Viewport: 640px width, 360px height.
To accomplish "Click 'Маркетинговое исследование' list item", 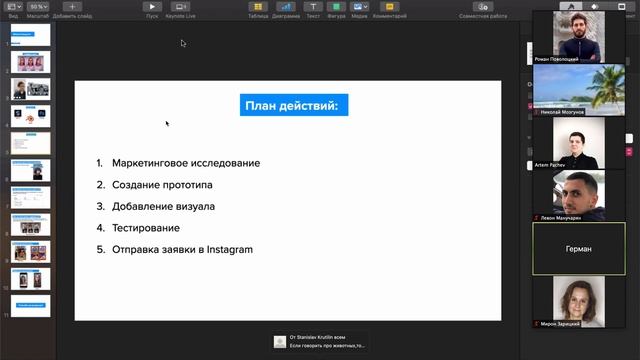I will pyautogui.click(x=186, y=163).
